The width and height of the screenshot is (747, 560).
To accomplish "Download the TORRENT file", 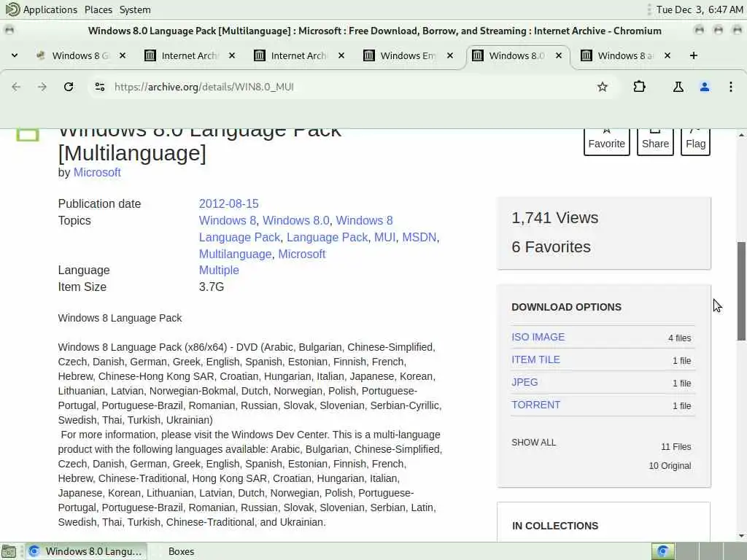I will coord(535,405).
